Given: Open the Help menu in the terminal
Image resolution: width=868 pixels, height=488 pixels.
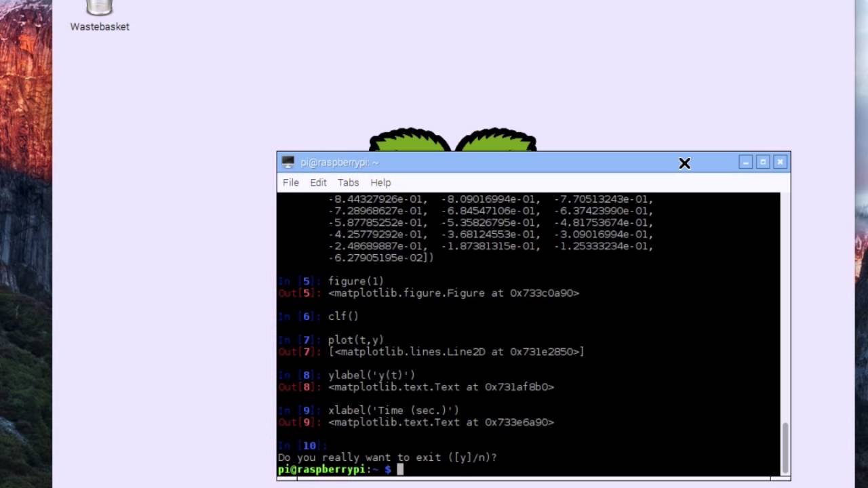Looking at the screenshot, I should point(380,182).
